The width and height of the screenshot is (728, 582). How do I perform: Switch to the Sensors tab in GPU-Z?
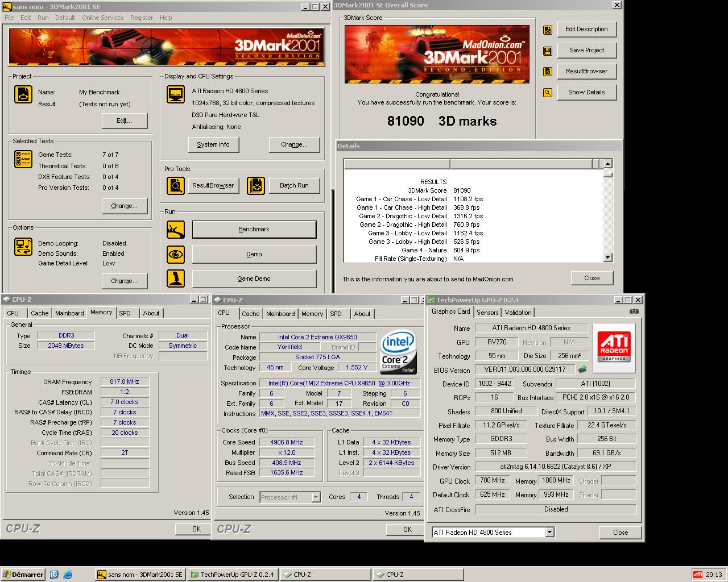(487, 313)
